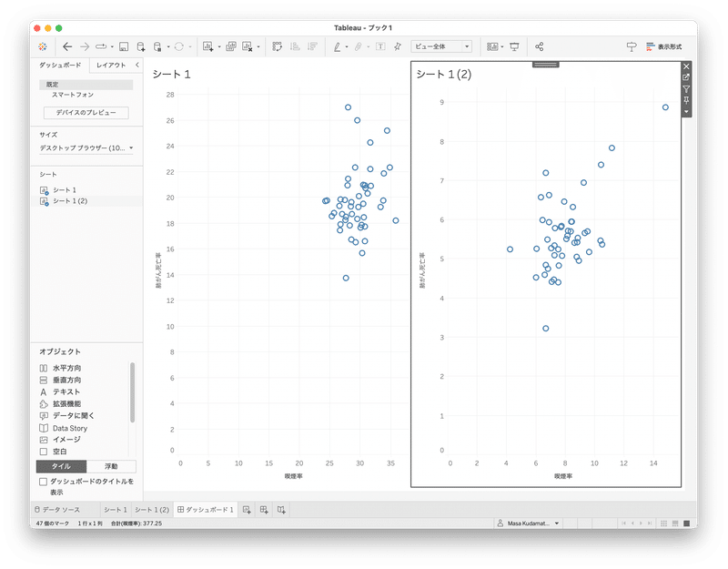
Task: Switch to ダッシュボード pane tab
Action: (x=60, y=65)
